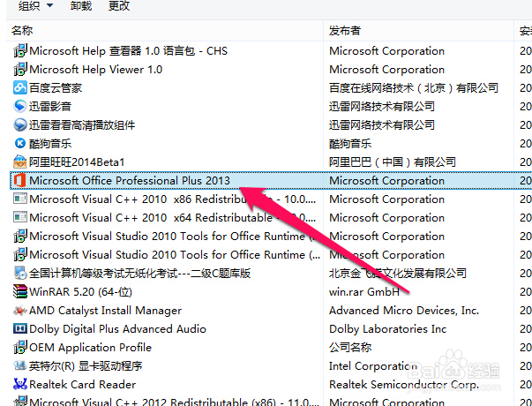Viewport: 532px width, 406px height.
Task: Click publisher 阿里巴巴（中国）有限公司
Action: (x=393, y=162)
